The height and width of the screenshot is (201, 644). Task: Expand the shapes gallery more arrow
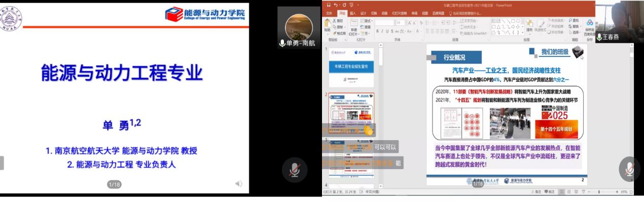click(522, 33)
